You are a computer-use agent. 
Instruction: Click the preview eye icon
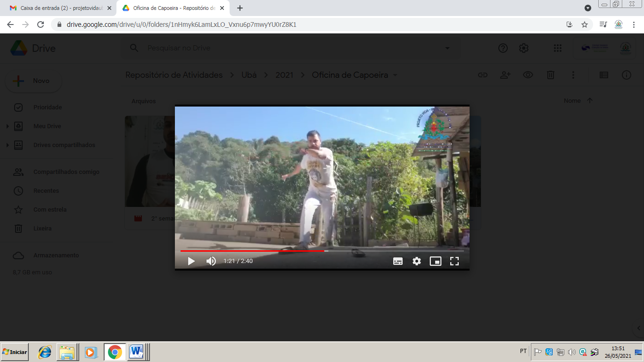(528, 75)
